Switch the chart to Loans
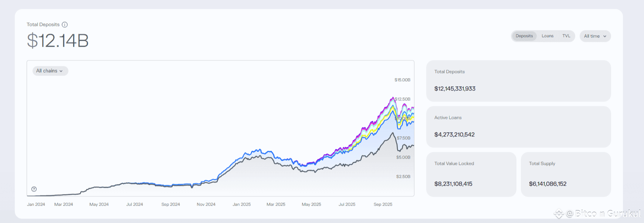644x223 pixels. tap(548, 36)
